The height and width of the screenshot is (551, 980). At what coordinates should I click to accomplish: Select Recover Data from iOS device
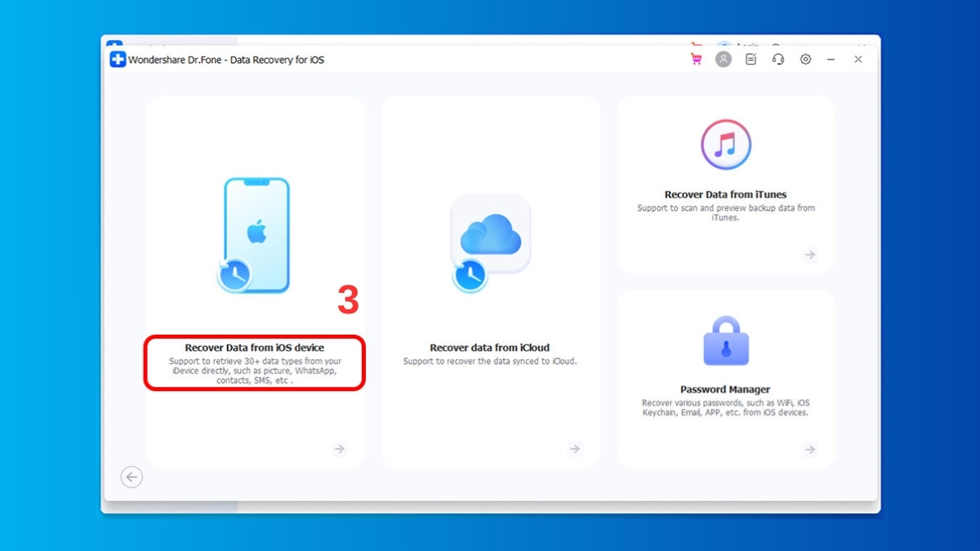255,347
